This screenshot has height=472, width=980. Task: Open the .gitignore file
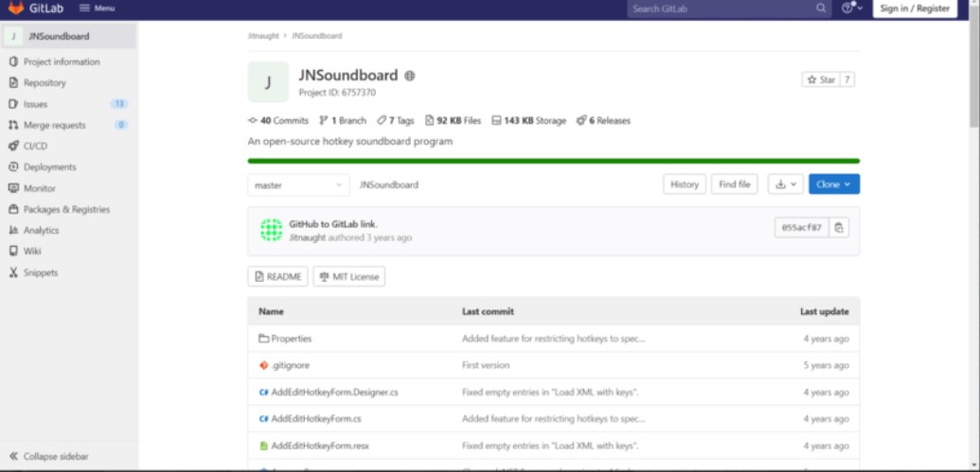click(x=290, y=365)
